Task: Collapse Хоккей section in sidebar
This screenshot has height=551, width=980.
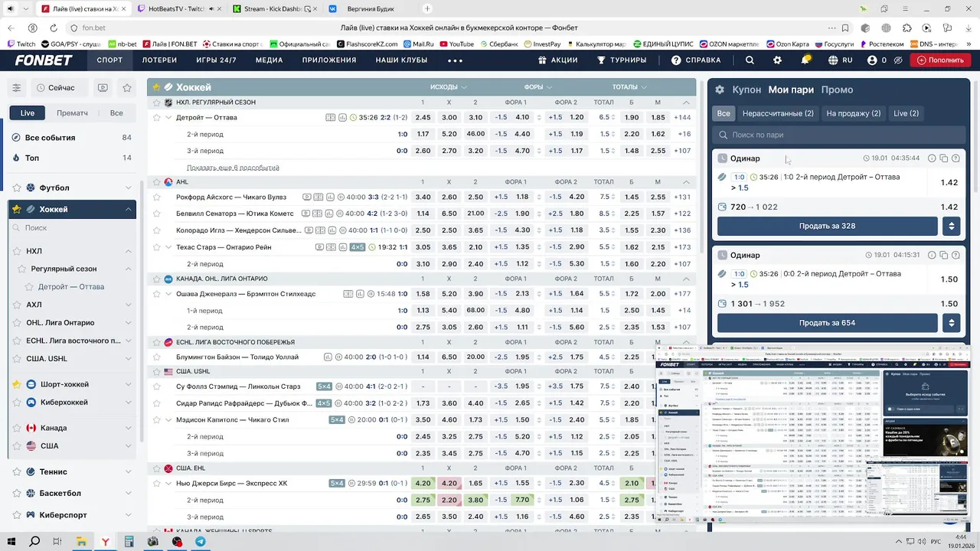Action: [128, 209]
